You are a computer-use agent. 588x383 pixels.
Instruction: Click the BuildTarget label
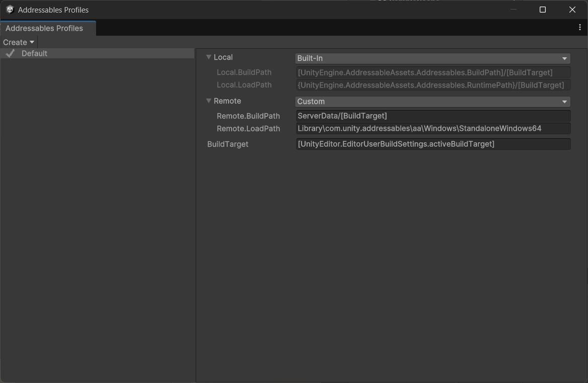tap(228, 144)
